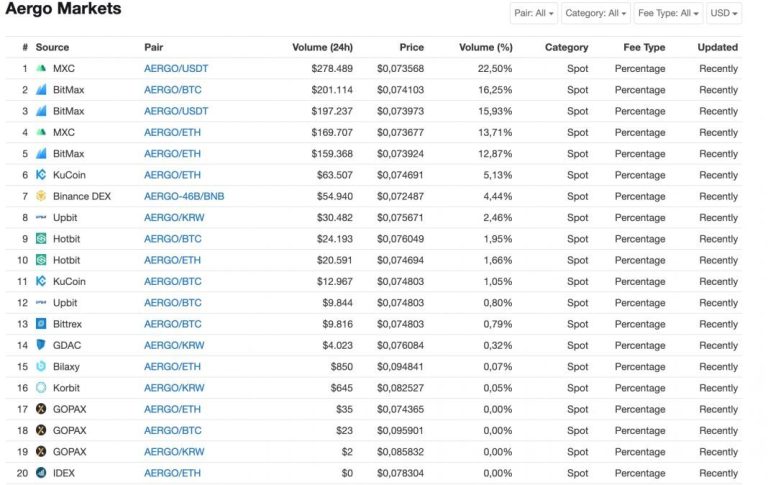This screenshot has width=768, height=485.
Task: Sort by the Fee Type column header
Action: (644, 48)
